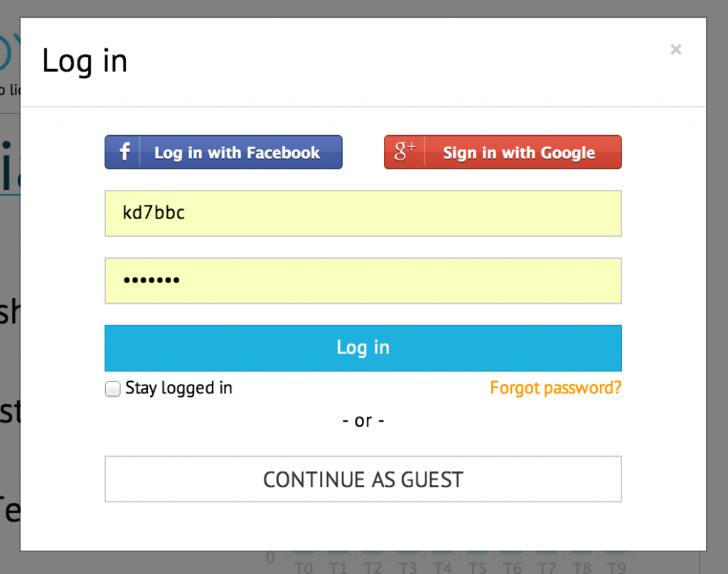Open the Forgot password link
Viewport: 728px width, 574px height.
point(555,388)
